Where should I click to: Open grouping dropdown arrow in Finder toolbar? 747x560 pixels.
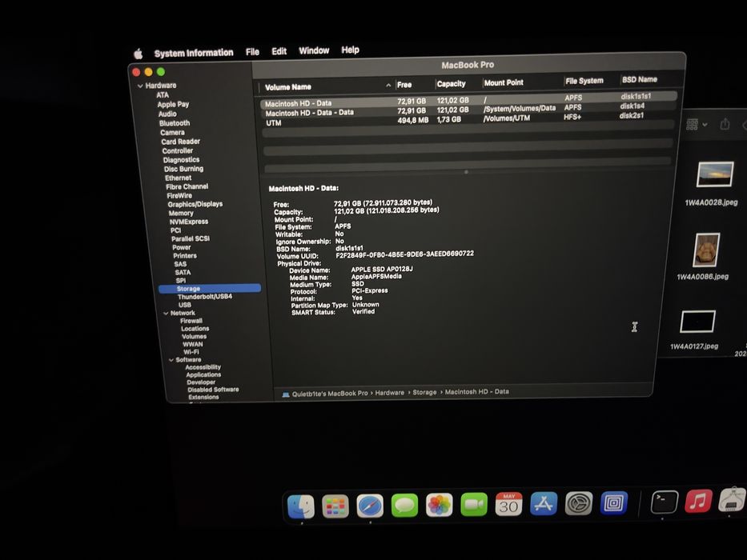pos(705,125)
